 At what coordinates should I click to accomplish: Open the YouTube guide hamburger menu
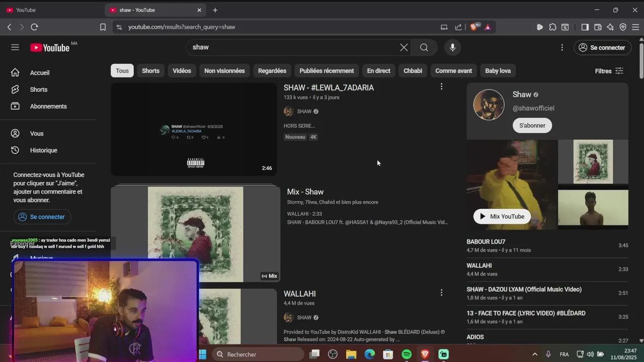pos(15,47)
